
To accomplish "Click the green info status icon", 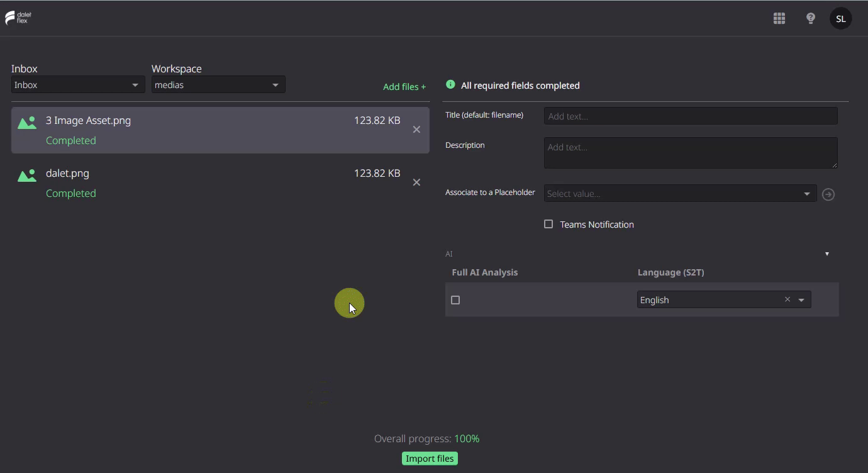I will [x=450, y=84].
